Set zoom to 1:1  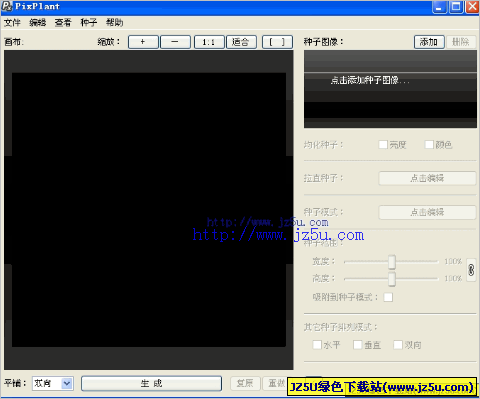coord(209,42)
